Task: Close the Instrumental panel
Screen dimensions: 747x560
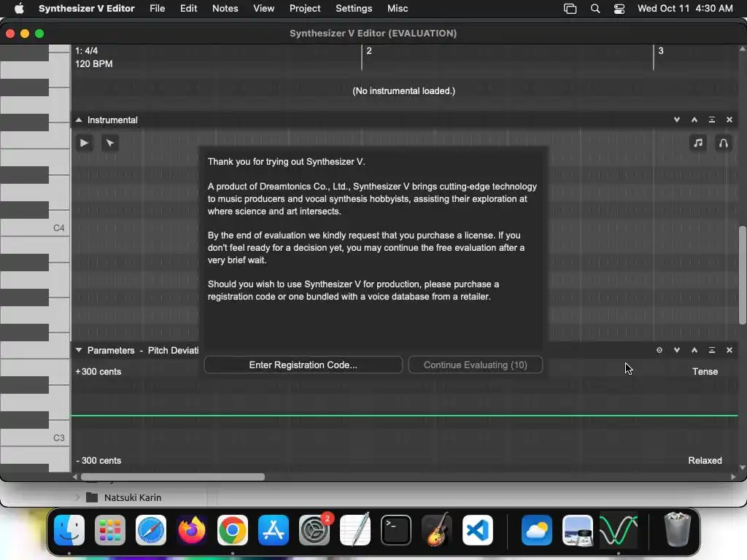Action: coord(729,120)
